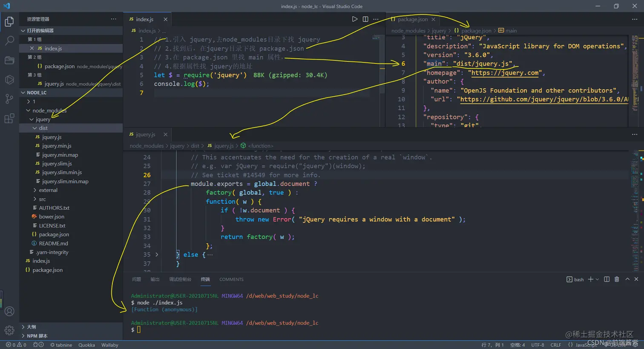Open more actions for jquery.js editor group
The width and height of the screenshot is (644, 349).
[635, 134]
